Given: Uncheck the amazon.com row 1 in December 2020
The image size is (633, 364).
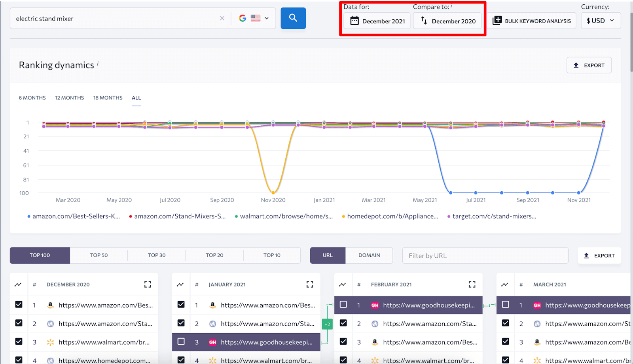Looking at the screenshot, I should 19,304.
